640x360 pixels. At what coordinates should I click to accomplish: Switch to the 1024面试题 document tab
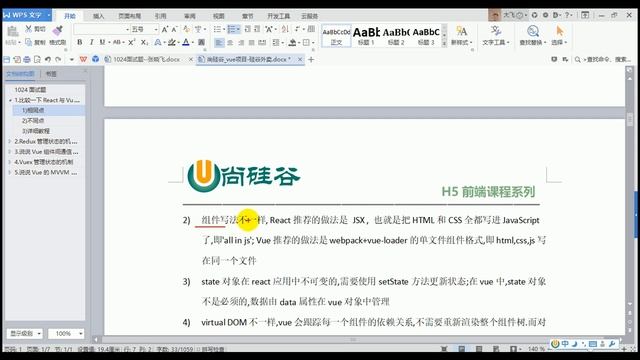(x=147, y=60)
